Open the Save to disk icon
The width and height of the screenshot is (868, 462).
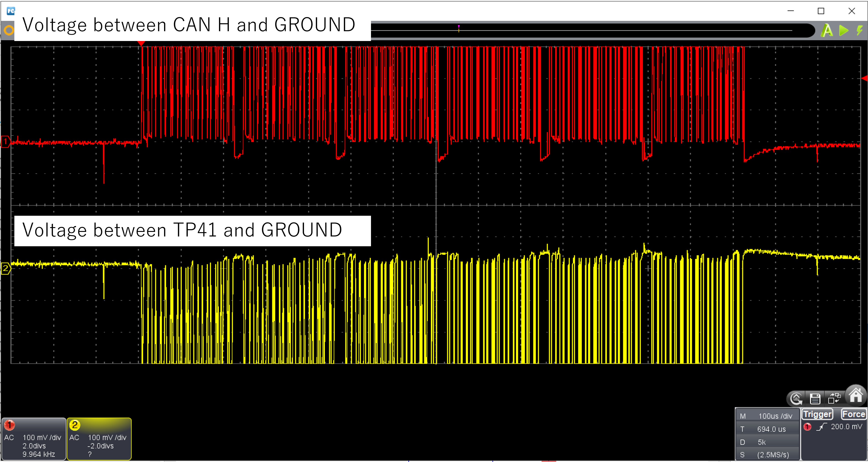coord(815,399)
